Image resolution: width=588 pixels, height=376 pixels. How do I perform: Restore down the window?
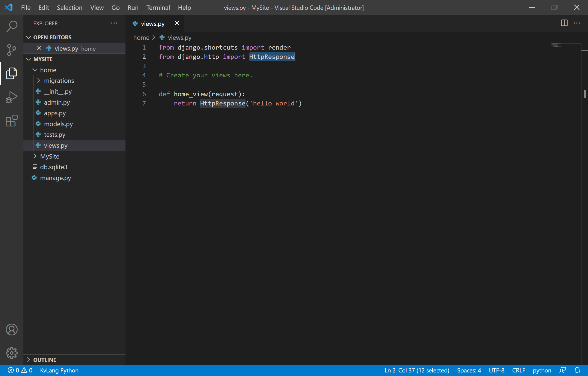[554, 7]
